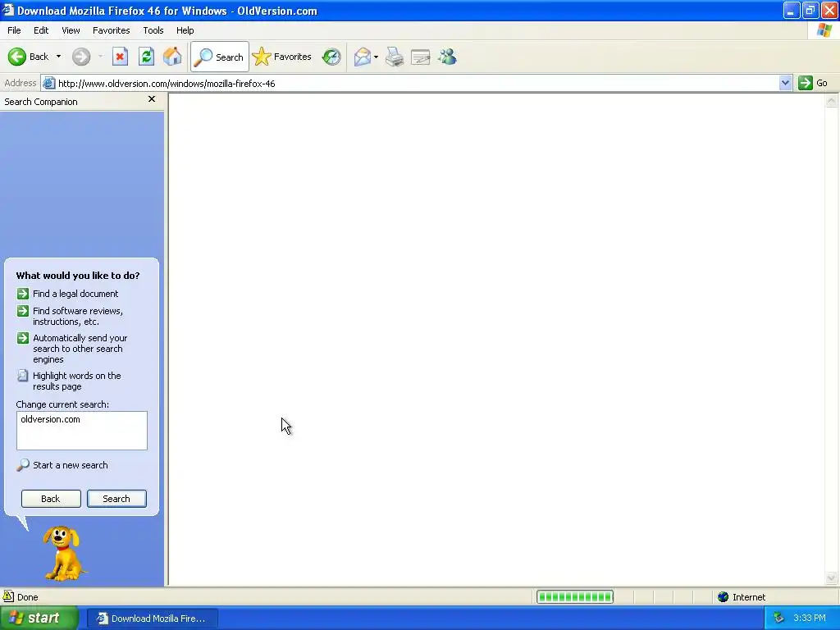Expand the Address bar dropdown arrow
This screenshot has height=630, width=840.
pos(785,83)
